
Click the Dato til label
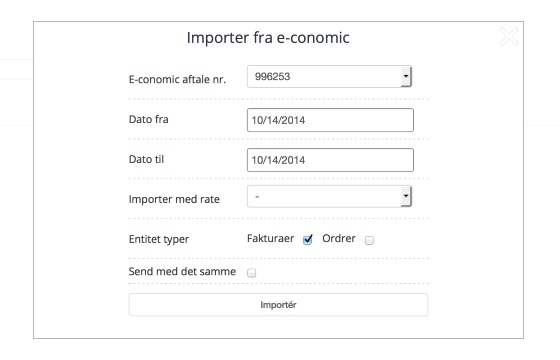pyautogui.click(x=146, y=159)
